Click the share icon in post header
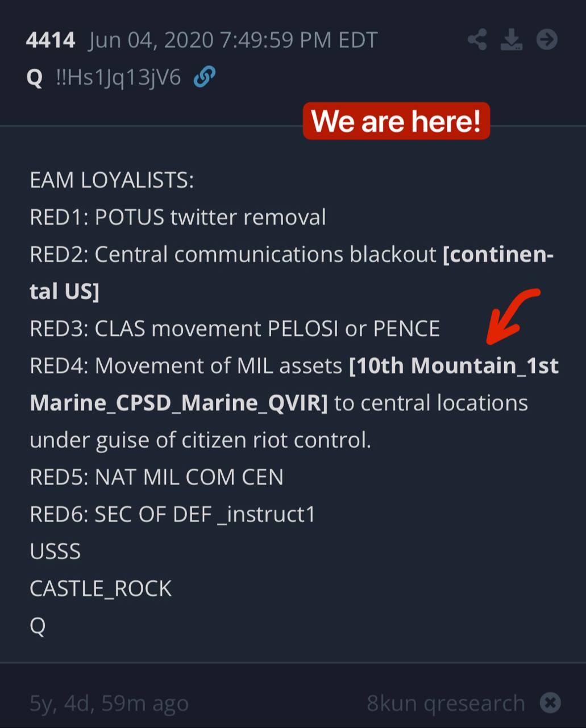Image resolution: width=586 pixels, height=728 pixels. pos(477,40)
